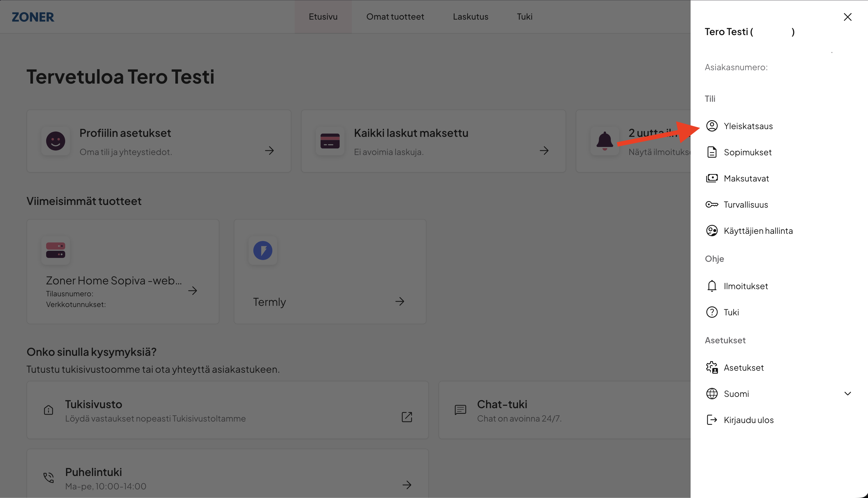The image size is (868, 498).
Task: Open the Chat-tuki card
Action: coord(564,410)
